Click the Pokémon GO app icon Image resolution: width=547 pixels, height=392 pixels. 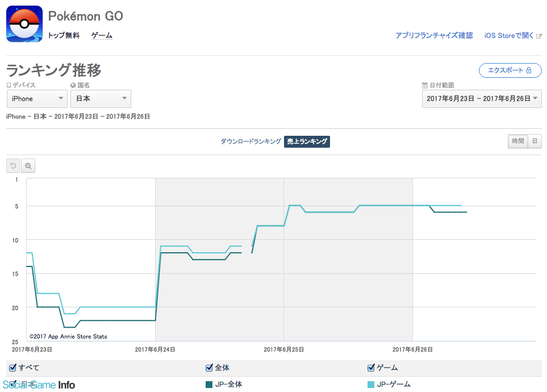pyautogui.click(x=24, y=24)
